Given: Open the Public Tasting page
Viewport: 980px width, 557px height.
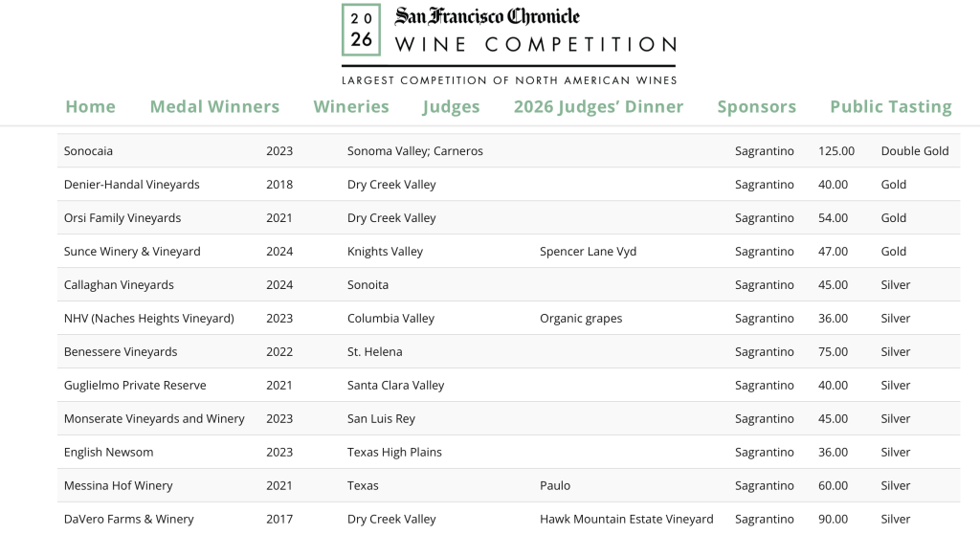Looking at the screenshot, I should tap(890, 106).
